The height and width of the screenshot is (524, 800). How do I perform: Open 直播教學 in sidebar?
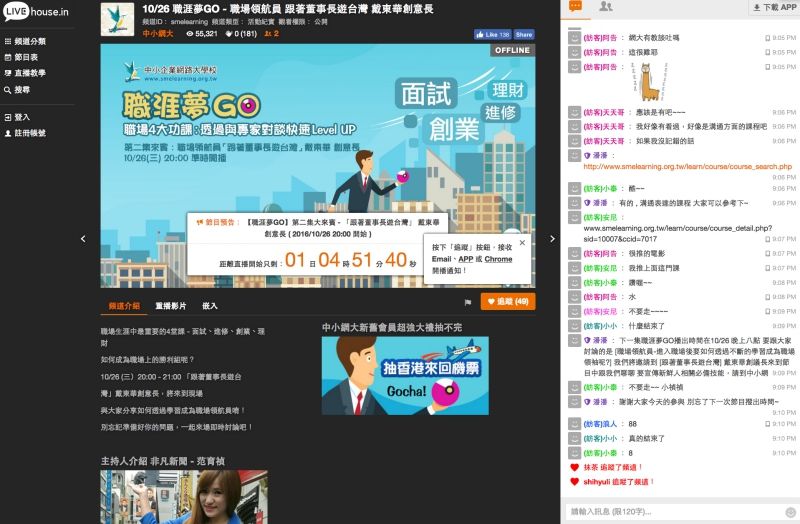(x=25, y=73)
